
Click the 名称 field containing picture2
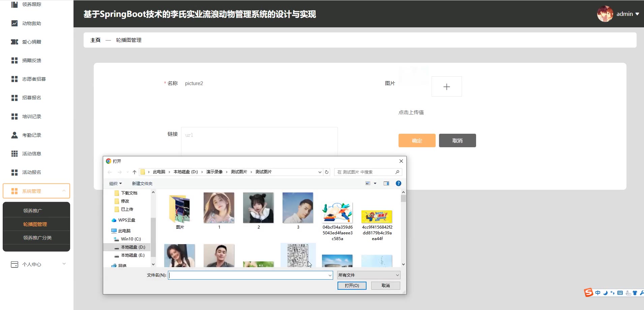pyautogui.click(x=259, y=83)
